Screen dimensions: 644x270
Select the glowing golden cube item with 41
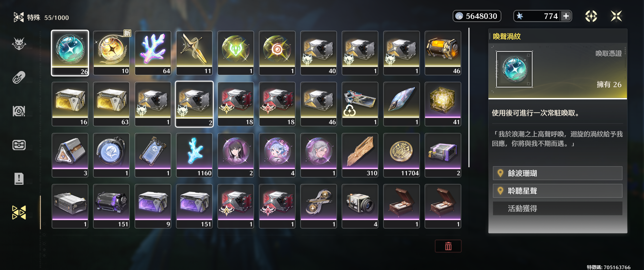click(x=443, y=104)
